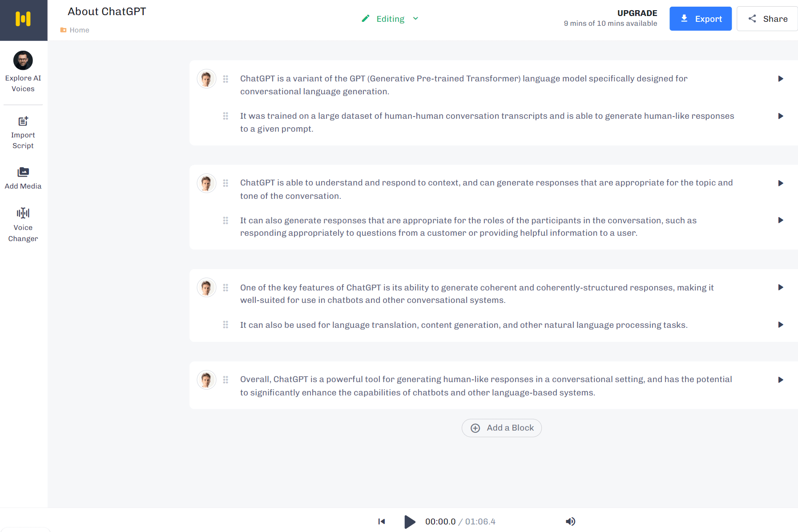Play the 'ChatGPT is able to understand' sentence
The image size is (798, 532).
781,183
